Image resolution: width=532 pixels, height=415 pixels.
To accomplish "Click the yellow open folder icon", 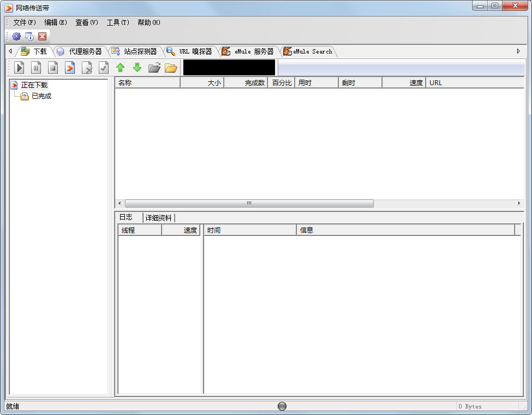I will 171,68.
